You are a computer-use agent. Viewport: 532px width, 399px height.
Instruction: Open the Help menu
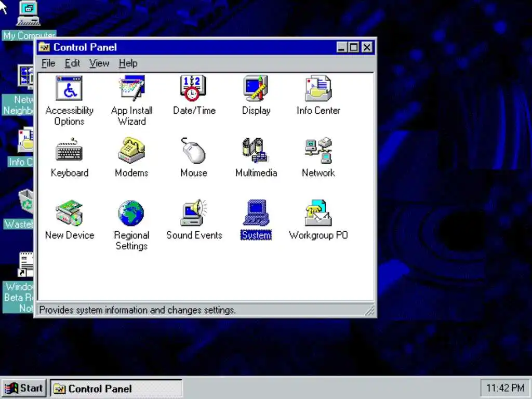[128, 63]
